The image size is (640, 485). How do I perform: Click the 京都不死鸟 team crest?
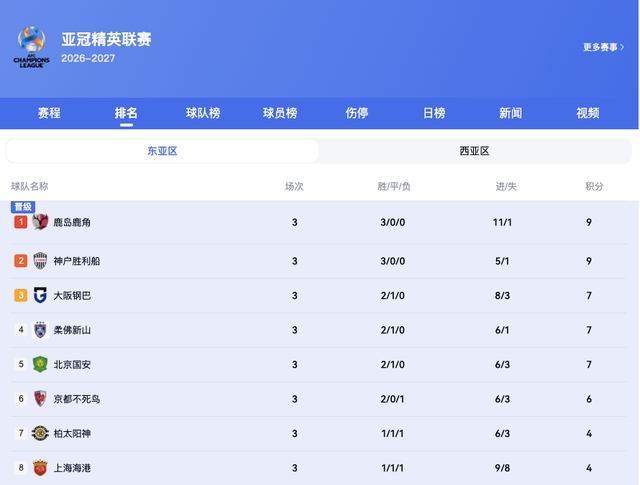pos(40,399)
